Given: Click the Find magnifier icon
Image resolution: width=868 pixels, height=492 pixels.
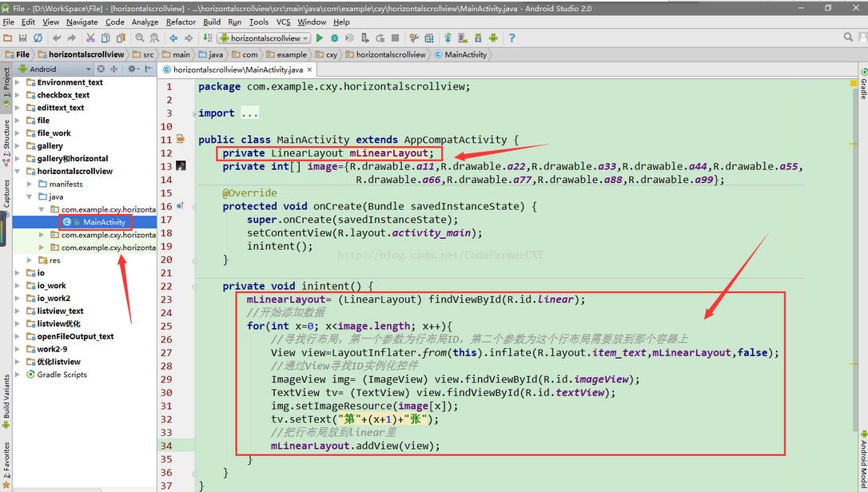Looking at the screenshot, I should [x=140, y=38].
